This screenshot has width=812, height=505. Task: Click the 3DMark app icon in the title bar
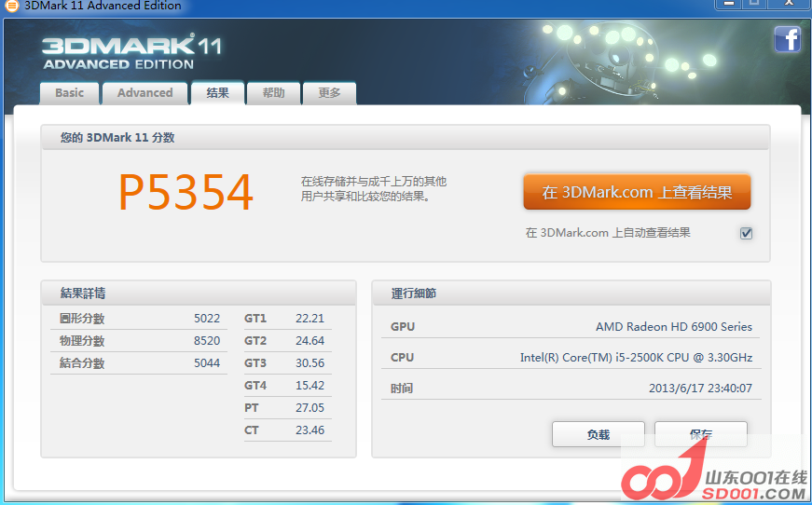pos(11,6)
